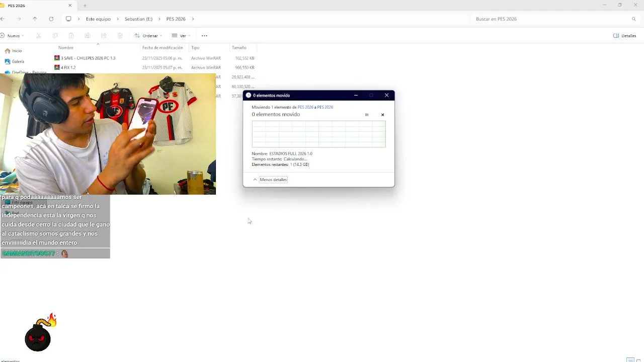This screenshot has width=644, height=362.
Task: Go up one folder level
Action: [x=35, y=19]
